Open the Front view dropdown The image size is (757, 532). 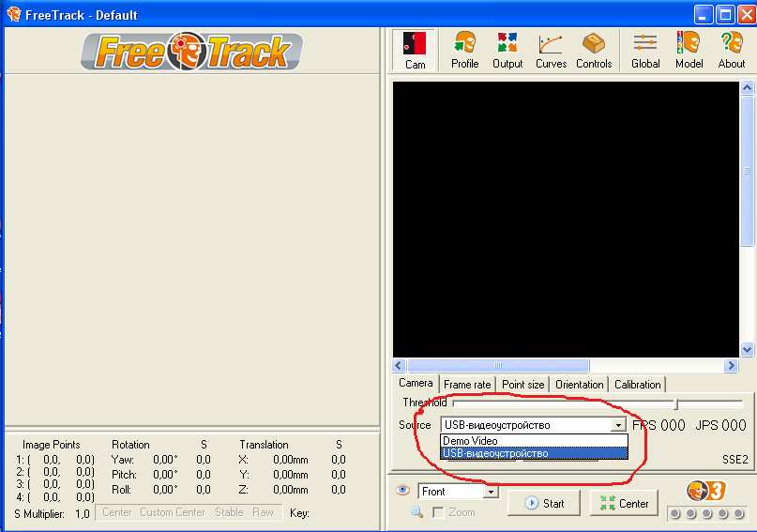[x=491, y=492]
